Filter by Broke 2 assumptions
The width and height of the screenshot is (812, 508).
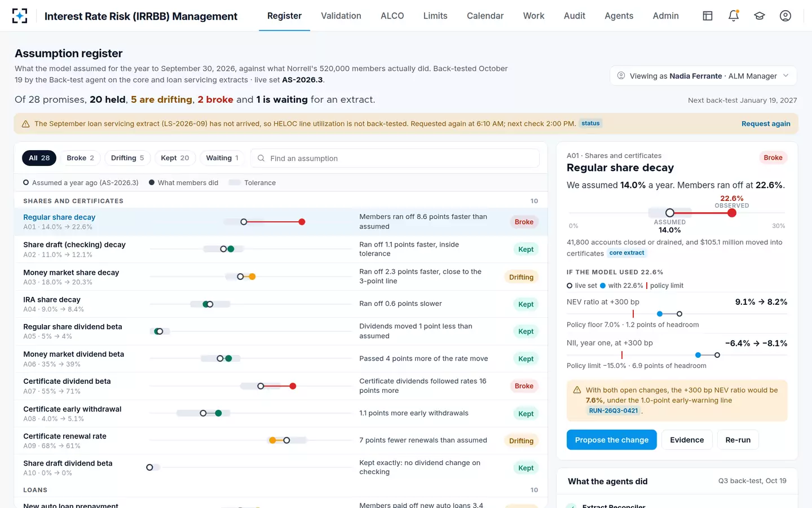(80, 158)
